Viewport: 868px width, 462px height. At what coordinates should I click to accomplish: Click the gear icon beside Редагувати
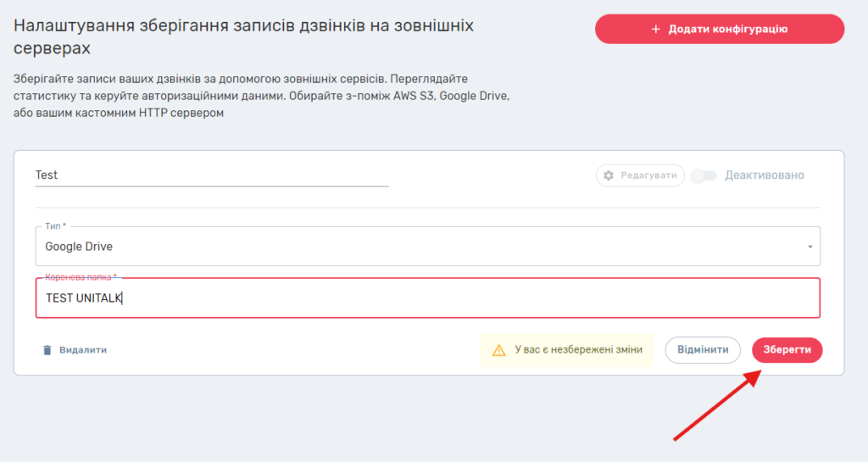point(608,175)
